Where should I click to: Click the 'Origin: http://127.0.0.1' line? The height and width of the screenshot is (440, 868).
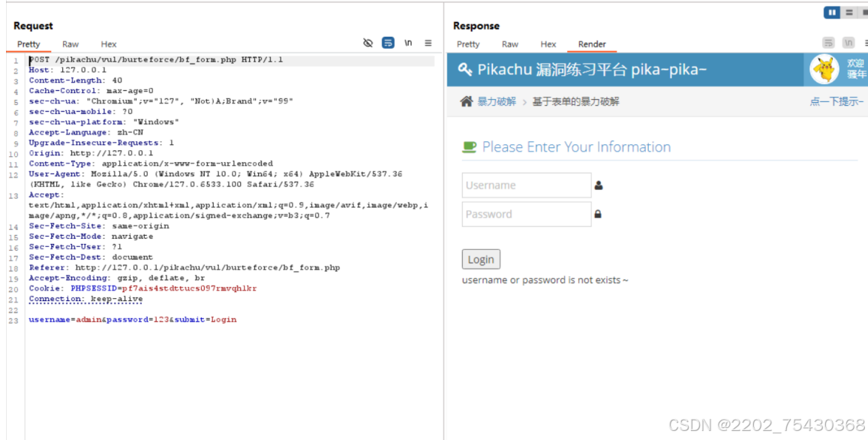pyautogui.click(x=91, y=153)
